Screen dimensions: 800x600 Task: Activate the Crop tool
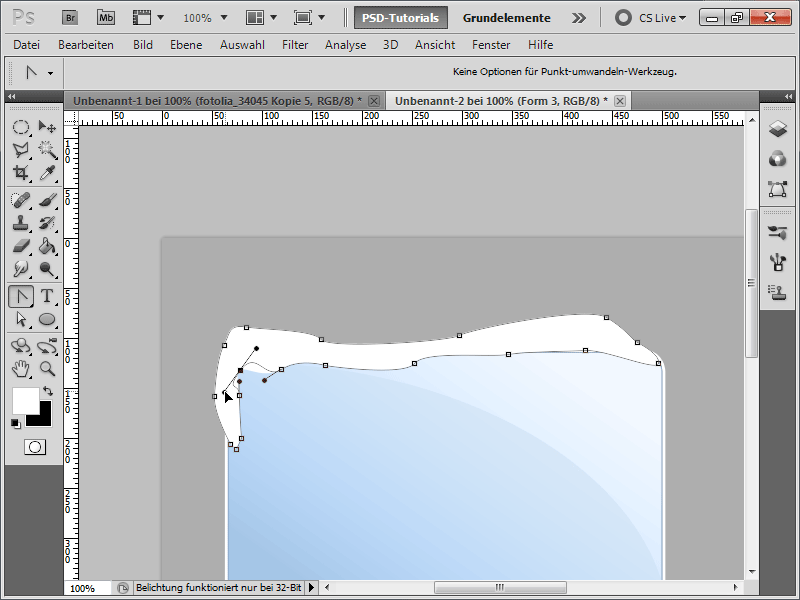21,172
